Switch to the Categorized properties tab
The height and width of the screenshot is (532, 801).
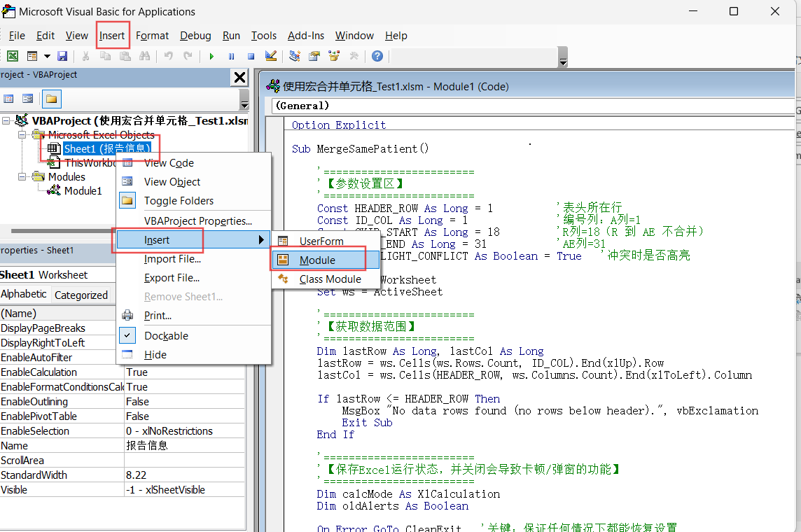coord(81,295)
